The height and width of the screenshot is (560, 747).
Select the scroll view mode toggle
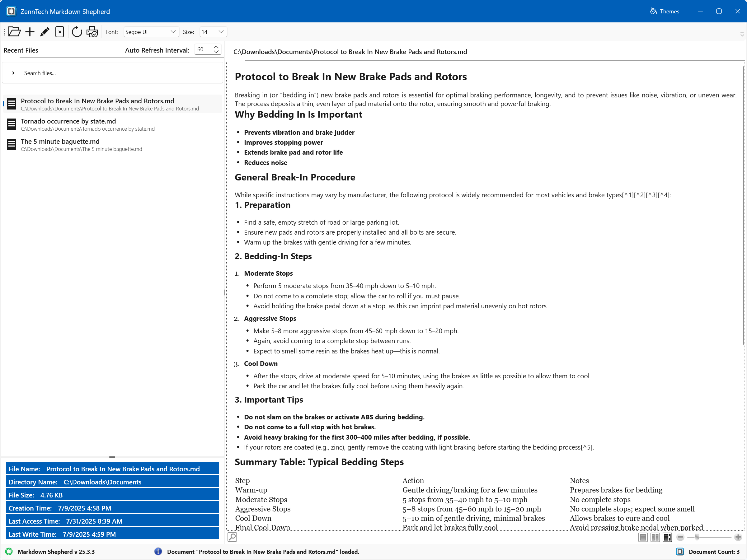coord(667,537)
